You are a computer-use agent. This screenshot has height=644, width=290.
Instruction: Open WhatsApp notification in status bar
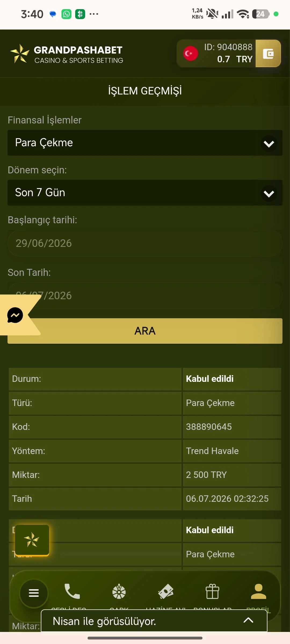click(x=66, y=14)
